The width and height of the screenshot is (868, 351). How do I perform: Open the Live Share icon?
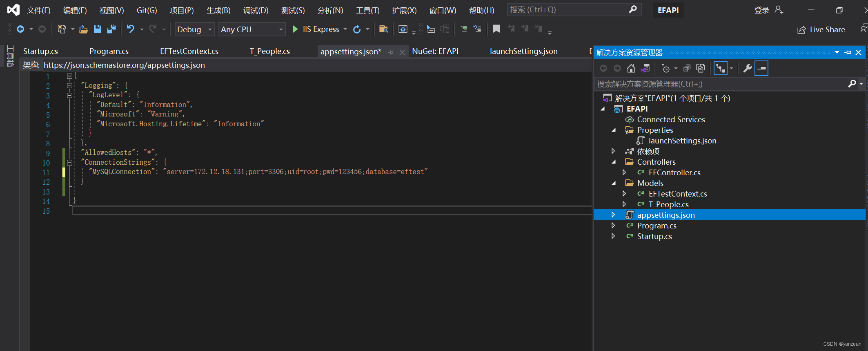(801, 30)
